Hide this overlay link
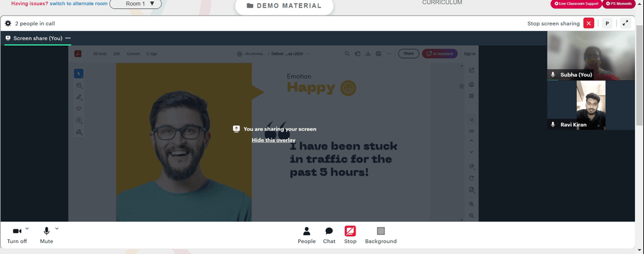 point(274,140)
